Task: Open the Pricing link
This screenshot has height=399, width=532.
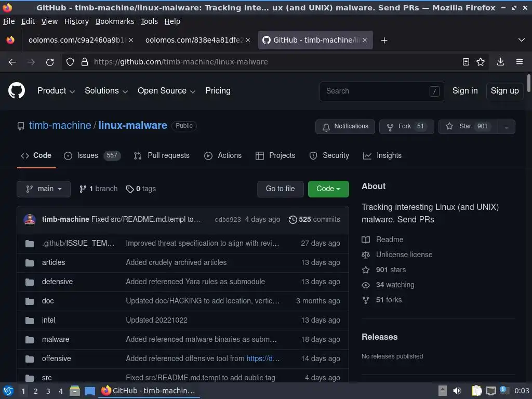Action: point(218,91)
